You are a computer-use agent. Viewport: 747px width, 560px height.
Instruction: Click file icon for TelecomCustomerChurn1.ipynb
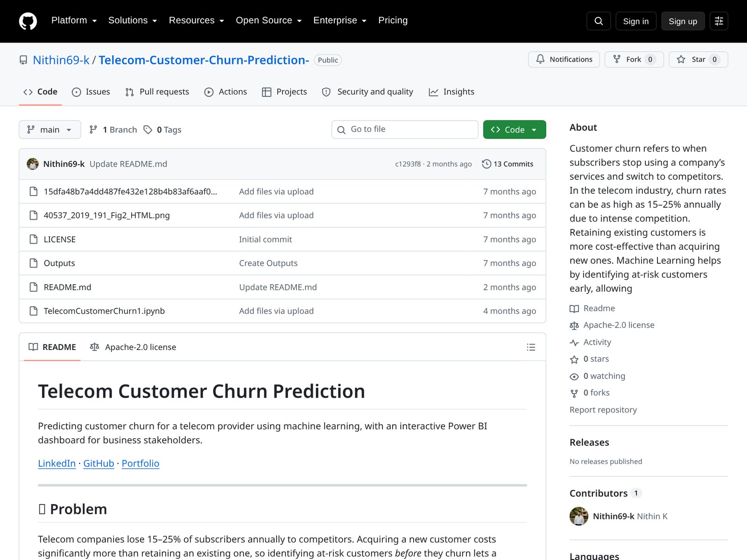[34, 311]
